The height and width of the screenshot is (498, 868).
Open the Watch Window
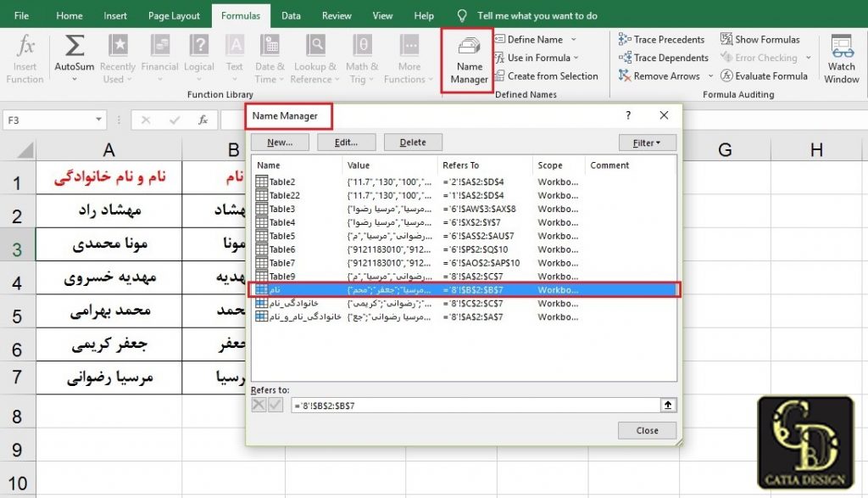tap(842, 59)
